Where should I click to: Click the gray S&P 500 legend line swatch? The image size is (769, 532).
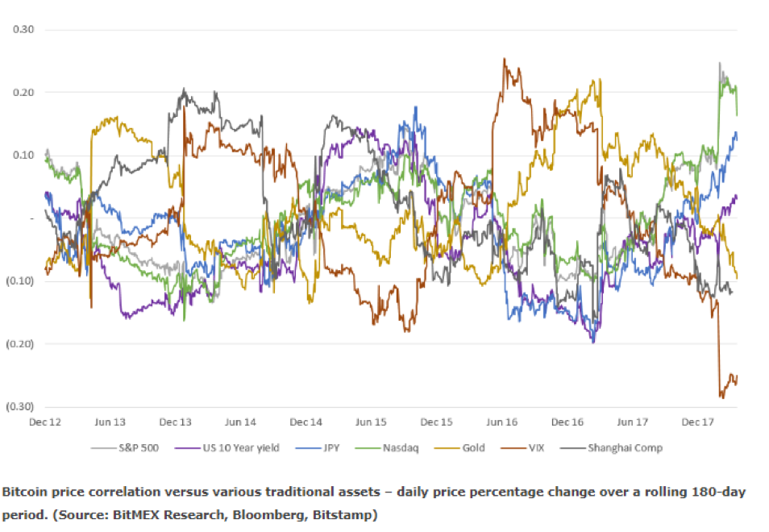(104, 448)
